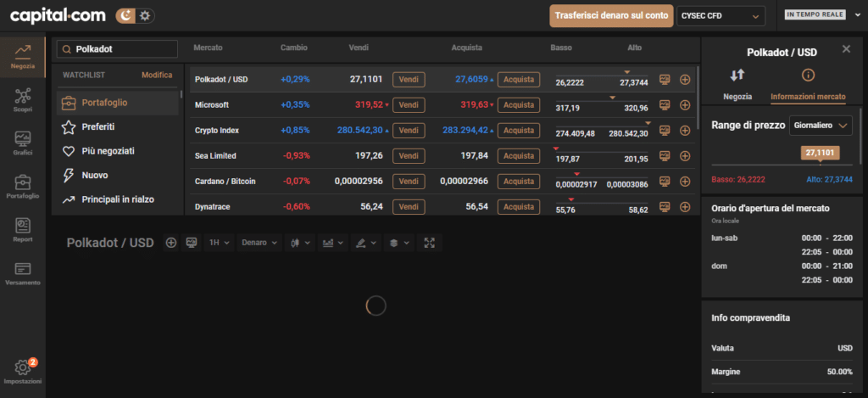The width and height of the screenshot is (868, 398).
Task: Switch to the Negozia tab in panel
Action: 737,84
